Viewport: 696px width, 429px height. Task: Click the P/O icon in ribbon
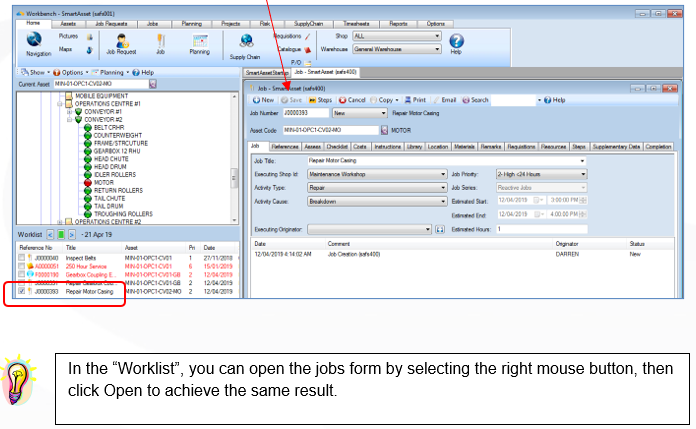(307, 63)
